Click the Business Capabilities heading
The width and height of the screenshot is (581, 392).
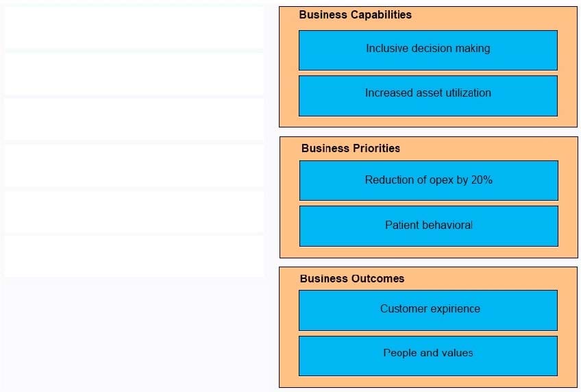coord(355,15)
